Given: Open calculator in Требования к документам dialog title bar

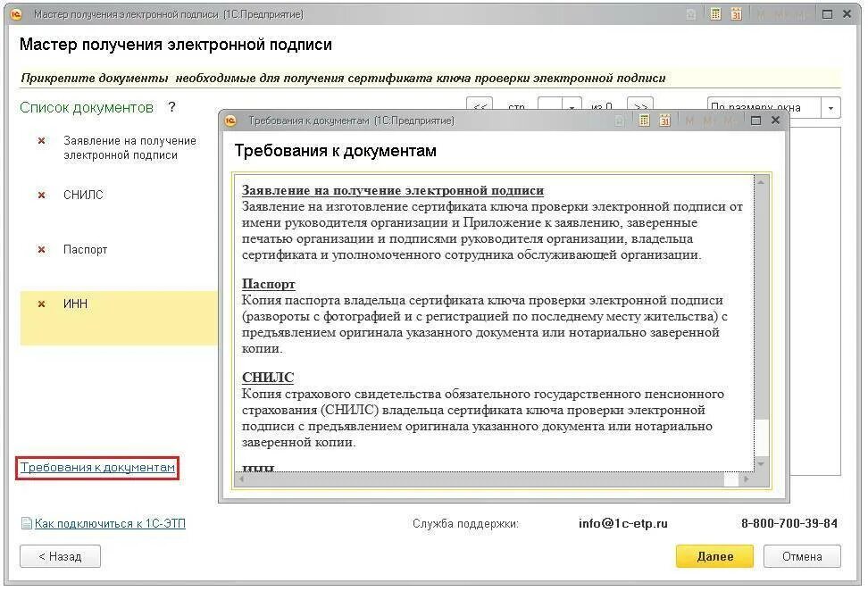Looking at the screenshot, I should tap(645, 121).
